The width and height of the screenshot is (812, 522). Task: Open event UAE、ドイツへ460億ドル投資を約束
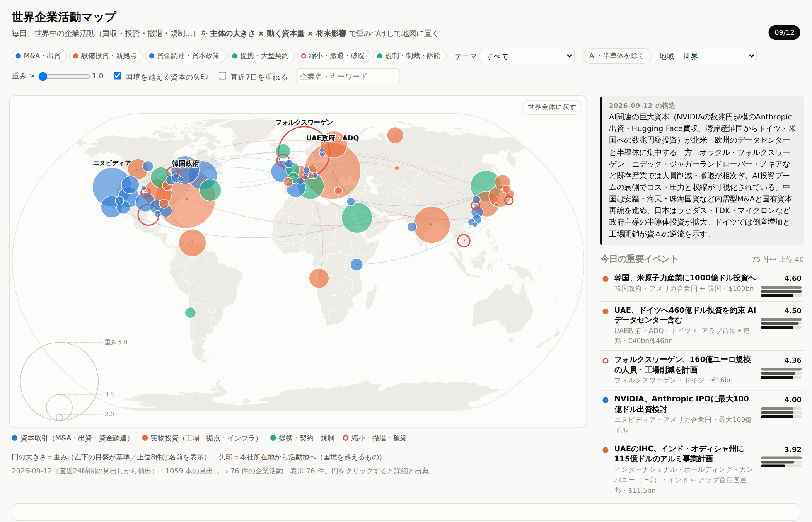click(702, 326)
